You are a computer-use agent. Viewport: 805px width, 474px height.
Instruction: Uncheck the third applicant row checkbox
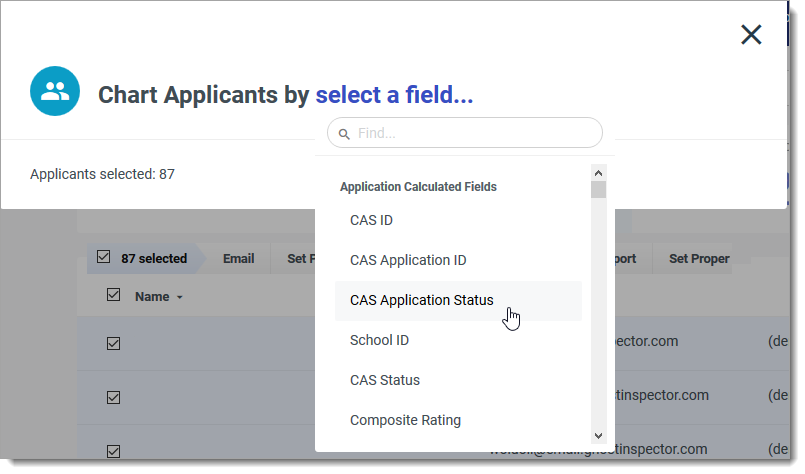coord(113,451)
